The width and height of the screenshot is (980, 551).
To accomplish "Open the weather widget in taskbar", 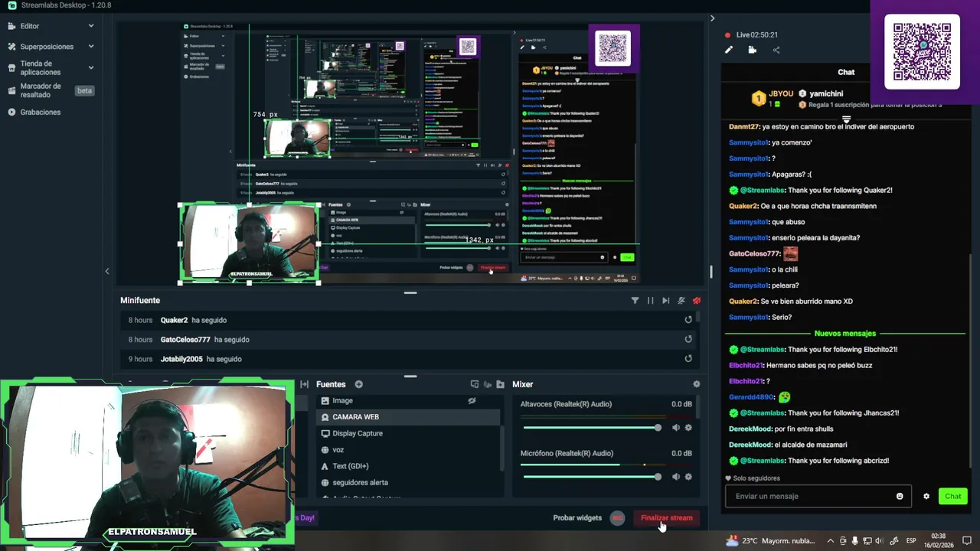I will point(770,540).
